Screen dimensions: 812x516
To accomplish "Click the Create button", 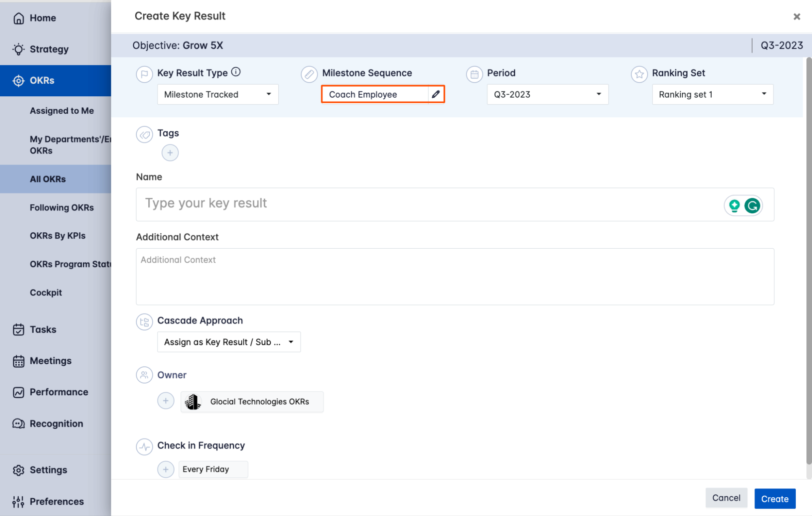I will pyautogui.click(x=774, y=499).
